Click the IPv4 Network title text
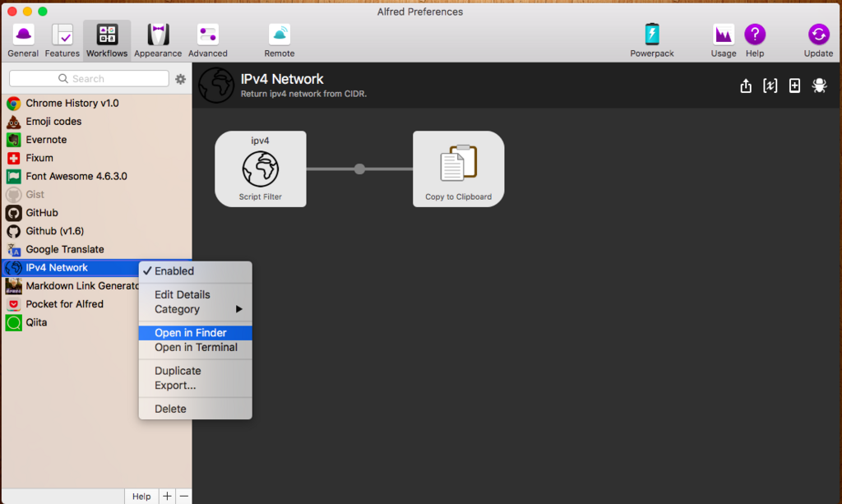 tap(282, 79)
